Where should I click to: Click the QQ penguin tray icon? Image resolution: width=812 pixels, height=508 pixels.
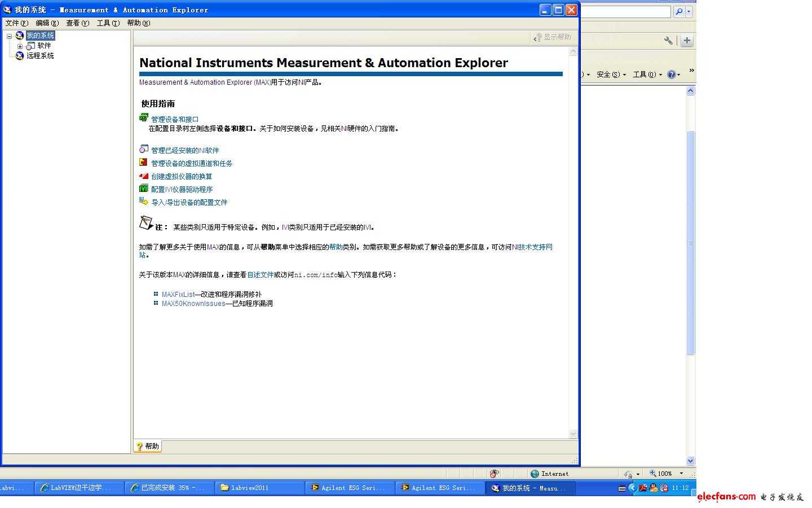point(654,488)
